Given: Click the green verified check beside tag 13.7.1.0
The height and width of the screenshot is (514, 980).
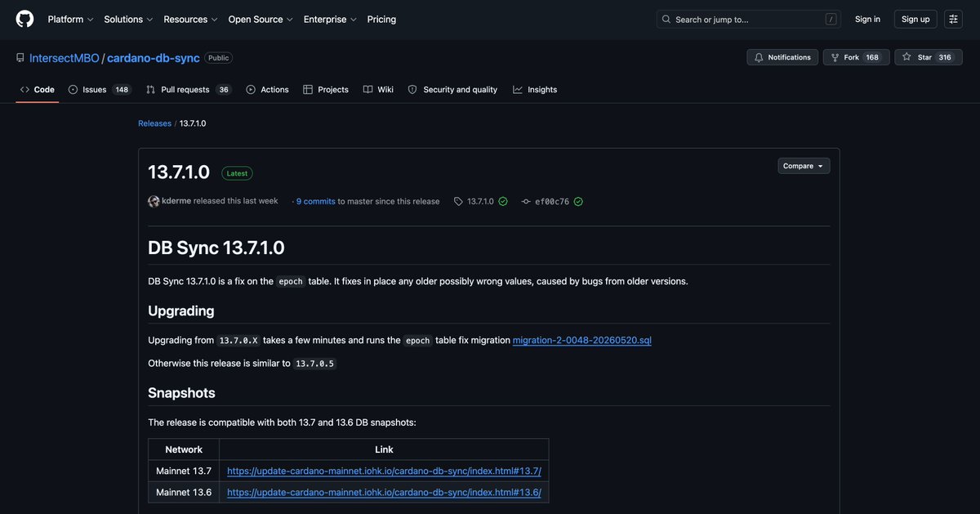Looking at the screenshot, I should pos(503,201).
